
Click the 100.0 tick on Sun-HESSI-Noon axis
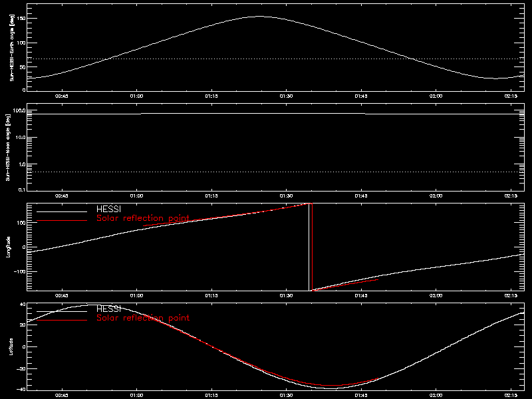pos(19,110)
